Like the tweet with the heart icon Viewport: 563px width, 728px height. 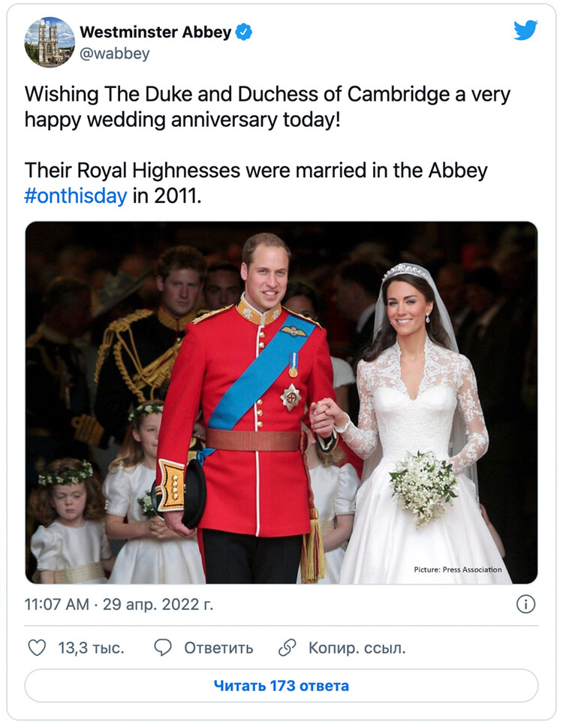tap(36, 648)
